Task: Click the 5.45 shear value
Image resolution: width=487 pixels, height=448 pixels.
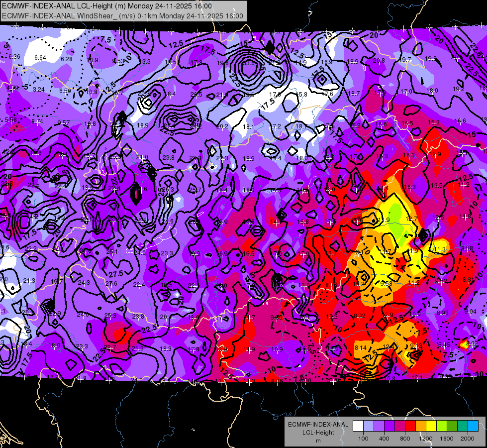Action: coord(444,344)
